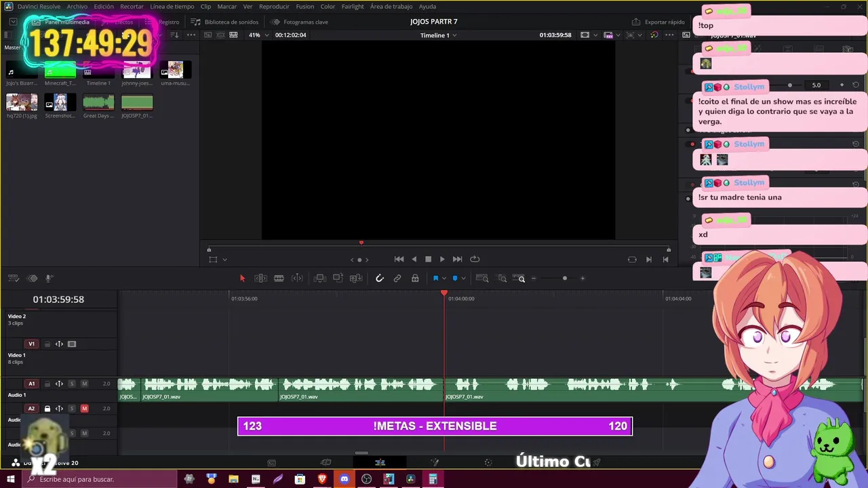The image size is (868, 488).
Task: Click the Overwrite clip icon
Action: (x=338, y=279)
